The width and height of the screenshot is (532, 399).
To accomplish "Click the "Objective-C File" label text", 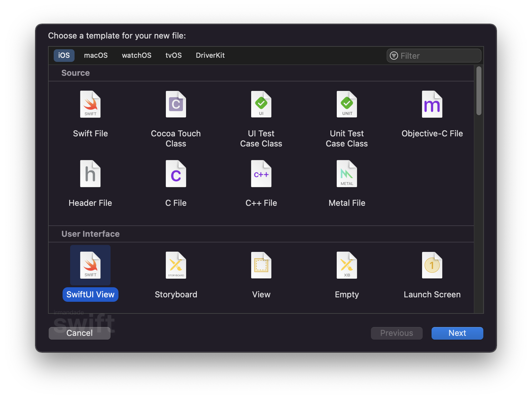I will click(x=432, y=134).
